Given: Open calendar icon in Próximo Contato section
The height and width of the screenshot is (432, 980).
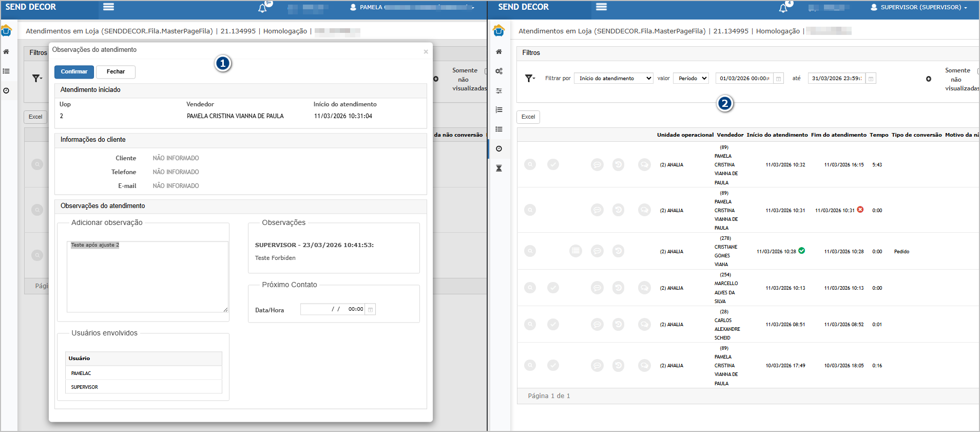Looking at the screenshot, I should 371,309.
